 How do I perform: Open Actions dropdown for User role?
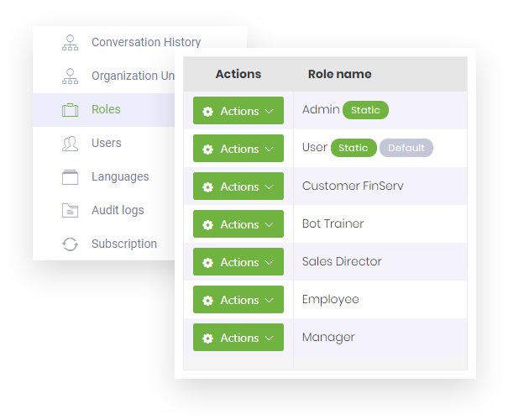point(238,149)
